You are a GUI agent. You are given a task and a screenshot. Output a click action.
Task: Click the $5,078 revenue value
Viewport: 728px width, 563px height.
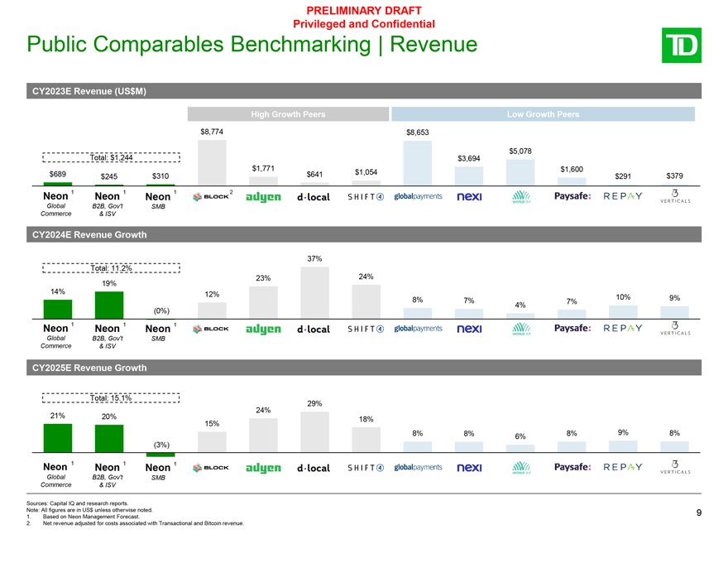click(x=520, y=151)
